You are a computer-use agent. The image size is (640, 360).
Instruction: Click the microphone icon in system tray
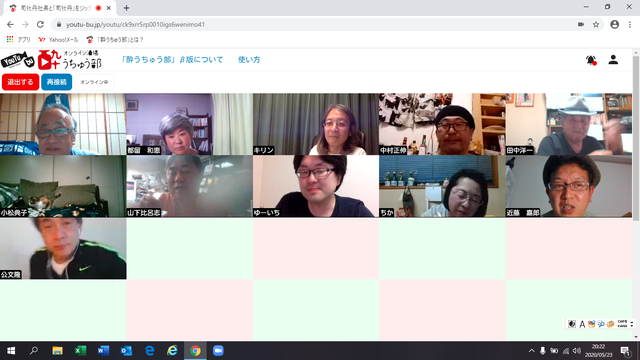542,351
